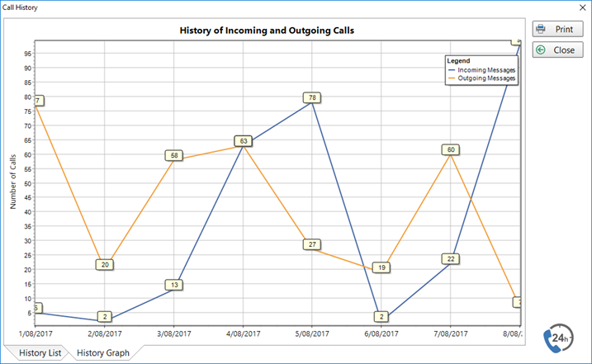
Task: Click the Call History window title
Action: [20, 7]
